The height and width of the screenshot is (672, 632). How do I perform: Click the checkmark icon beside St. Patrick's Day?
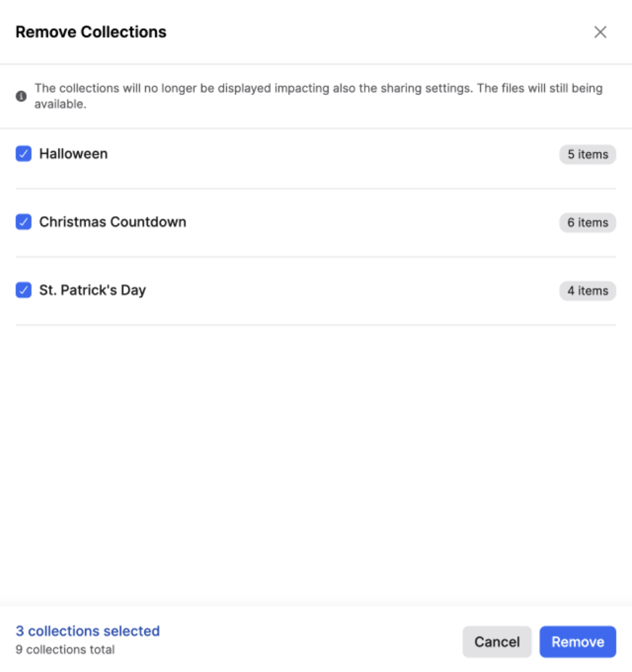(25, 290)
